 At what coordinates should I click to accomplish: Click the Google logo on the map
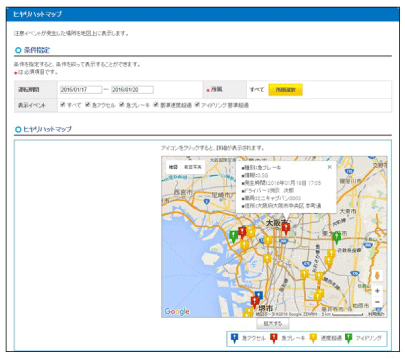pyautogui.click(x=177, y=311)
